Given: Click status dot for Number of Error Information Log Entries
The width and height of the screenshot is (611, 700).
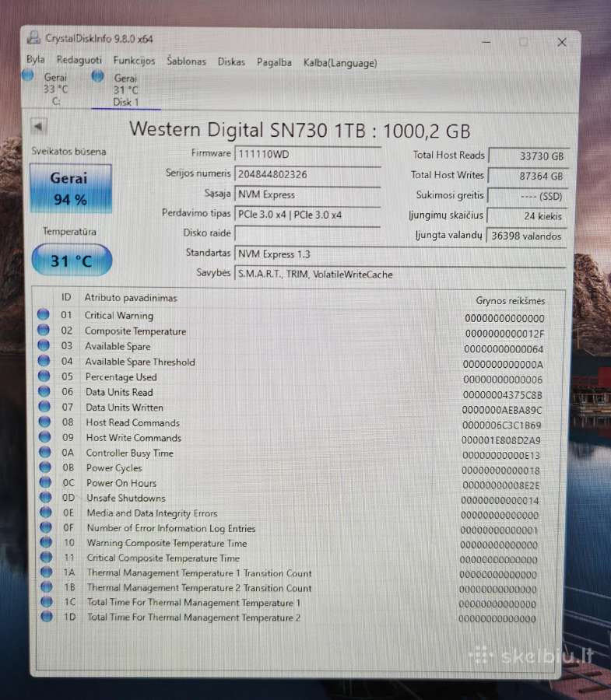Looking at the screenshot, I should tap(46, 527).
